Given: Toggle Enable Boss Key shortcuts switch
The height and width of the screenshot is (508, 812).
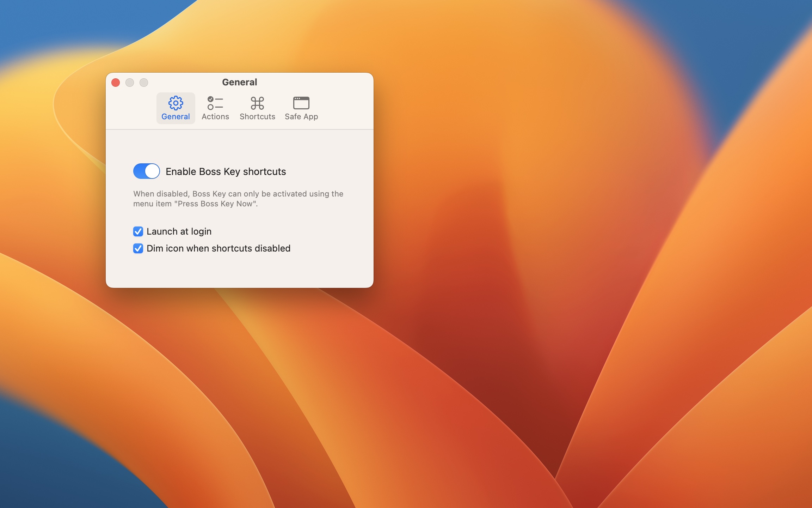Looking at the screenshot, I should 147,171.
